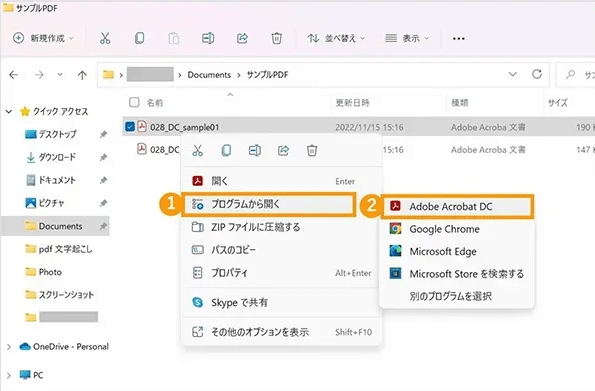The height and width of the screenshot is (391, 595).
Task: Open the 並べ替え sort dropdown
Action: click(x=336, y=38)
